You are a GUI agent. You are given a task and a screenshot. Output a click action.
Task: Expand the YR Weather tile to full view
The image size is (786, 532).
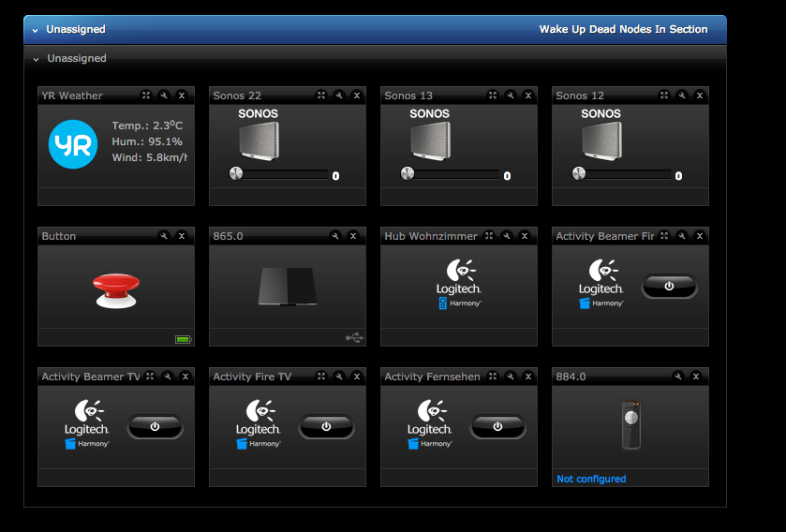click(x=147, y=96)
